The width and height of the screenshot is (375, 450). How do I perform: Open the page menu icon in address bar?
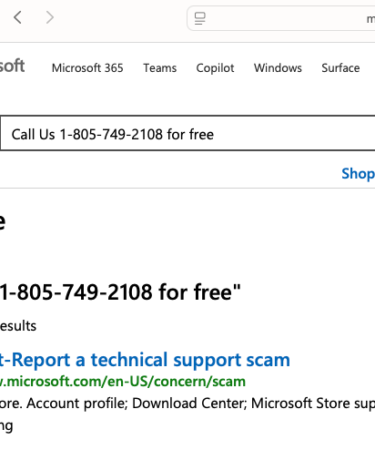[x=200, y=18]
